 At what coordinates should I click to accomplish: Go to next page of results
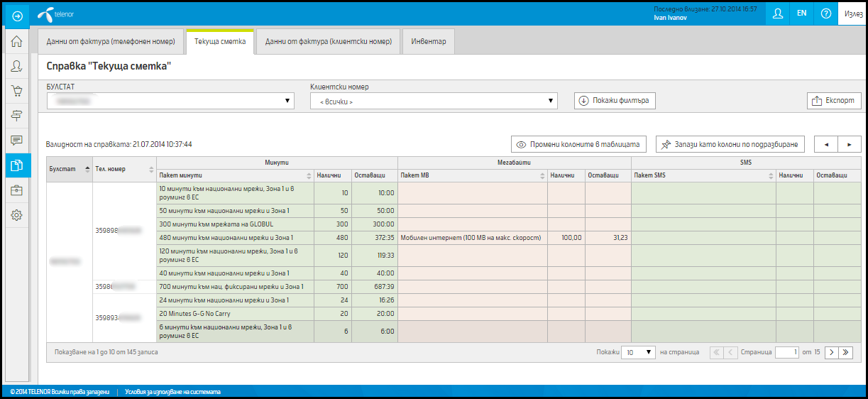click(x=830, y=352)
